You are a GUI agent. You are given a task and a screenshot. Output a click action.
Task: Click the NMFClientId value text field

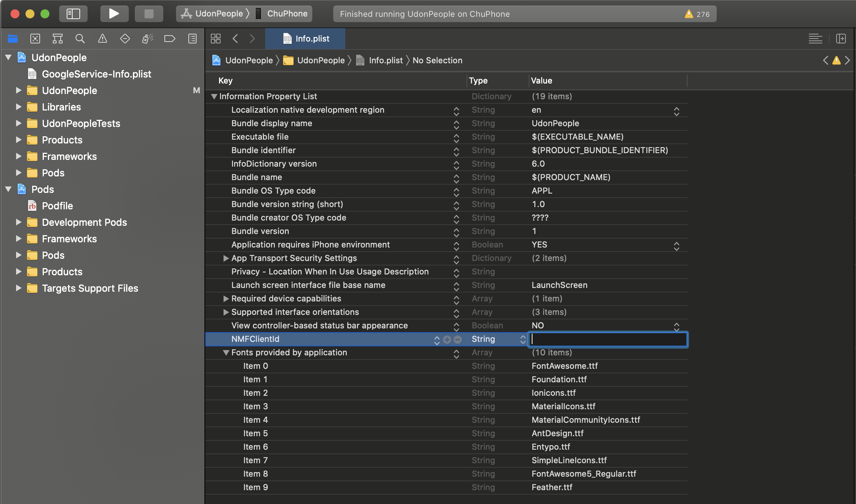click(x=607, y=340)
